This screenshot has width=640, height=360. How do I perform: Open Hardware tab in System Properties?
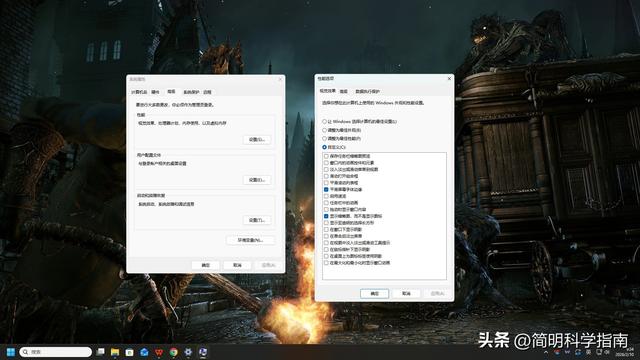pos(156,92)
